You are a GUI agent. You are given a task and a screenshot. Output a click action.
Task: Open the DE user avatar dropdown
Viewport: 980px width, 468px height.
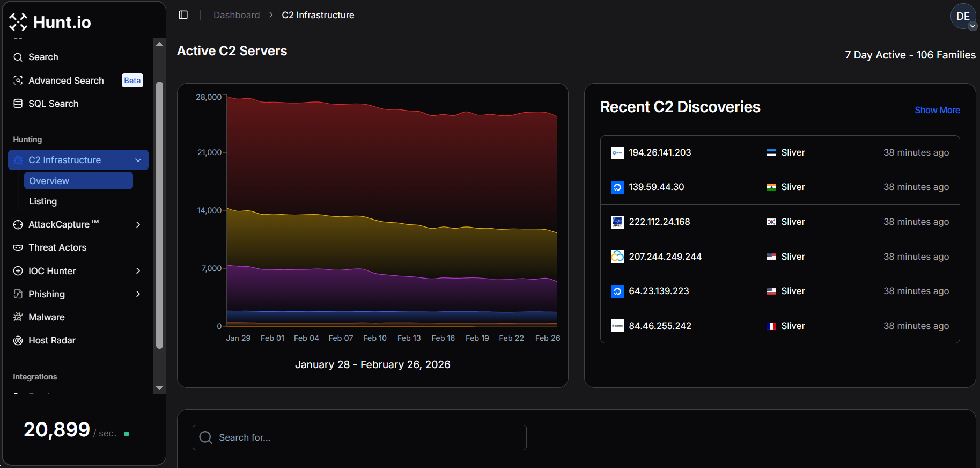[963, 17]
